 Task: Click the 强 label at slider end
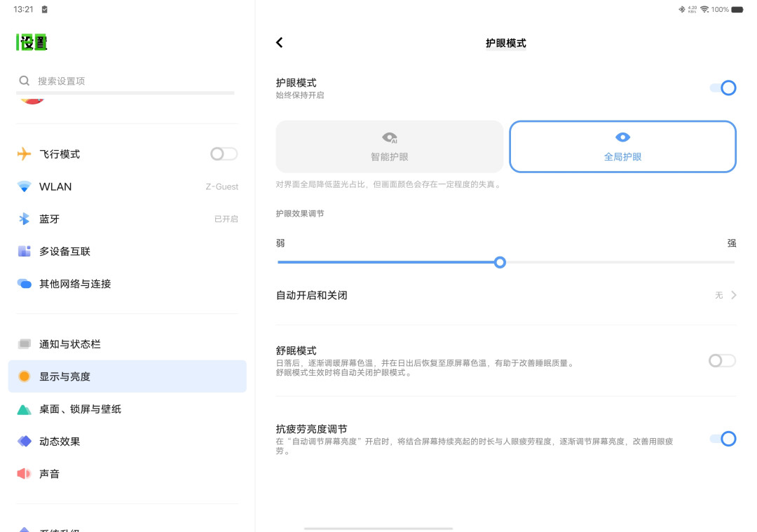[x=732, y=243]
